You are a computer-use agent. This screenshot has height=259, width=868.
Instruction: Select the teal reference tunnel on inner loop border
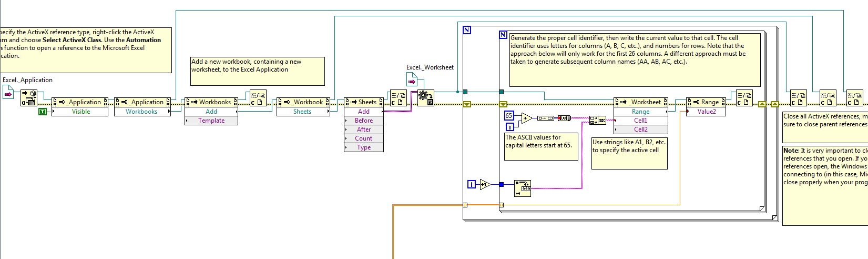[502, 92]
